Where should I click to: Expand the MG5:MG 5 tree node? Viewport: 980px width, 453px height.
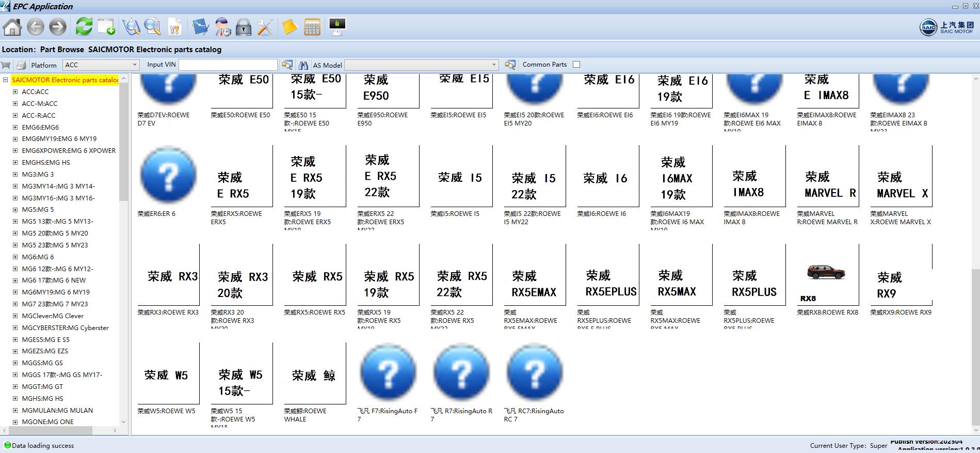(x=15, y=210)
